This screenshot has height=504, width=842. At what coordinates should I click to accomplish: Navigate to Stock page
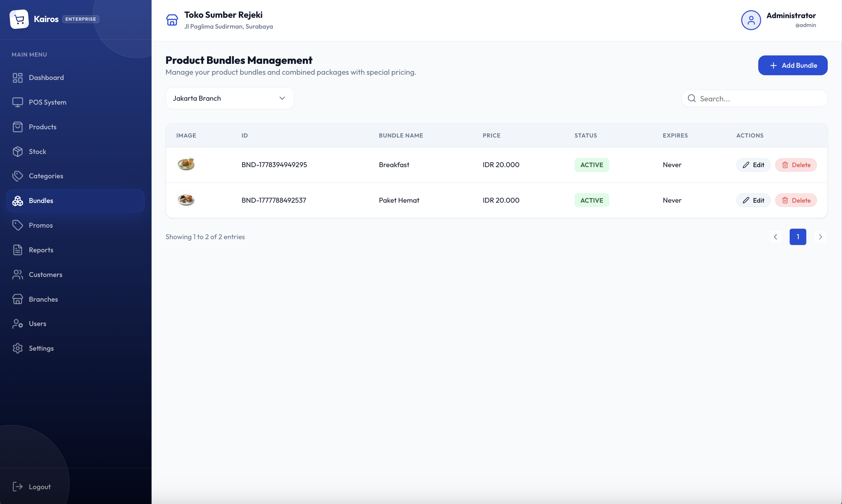75,151
